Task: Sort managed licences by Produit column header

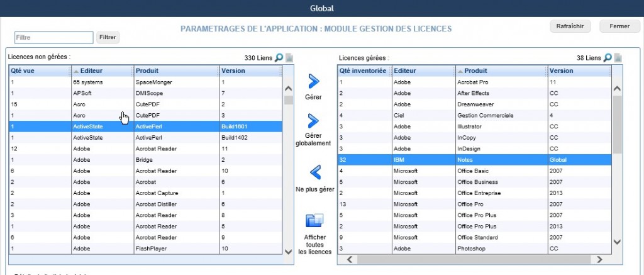Action: (x=501, y=71)
